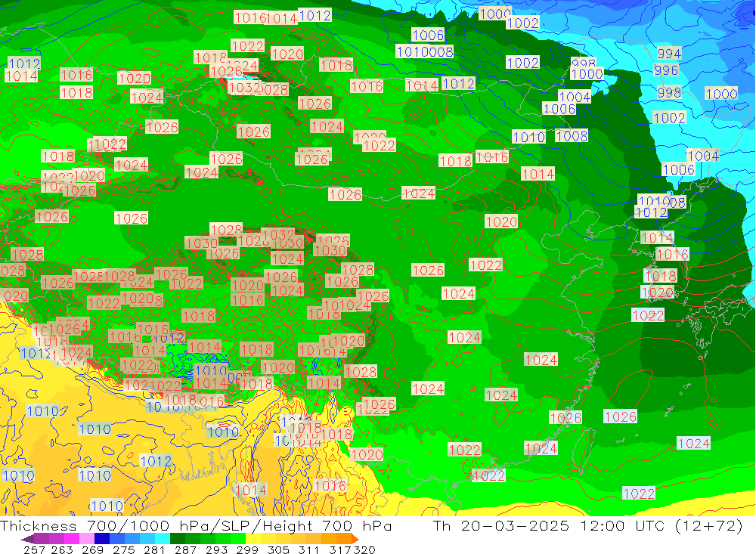Click the legend value 263
The height and width of the screenshot is (554, 756).
click(x=62, y=549)
